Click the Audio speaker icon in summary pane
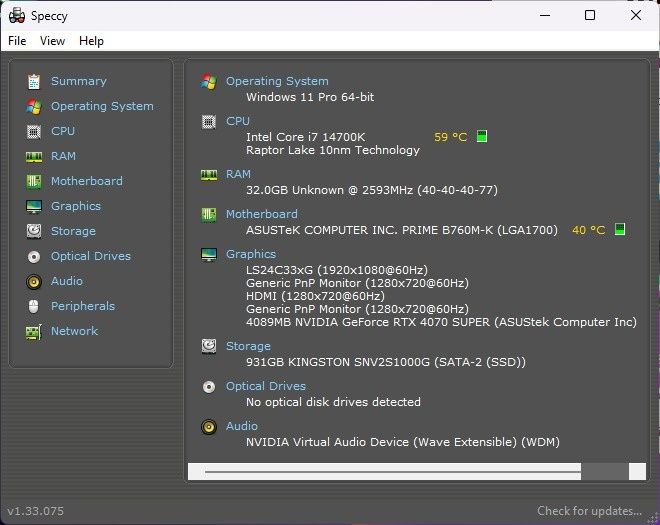The image size is (660, 525). coord(209,427)
